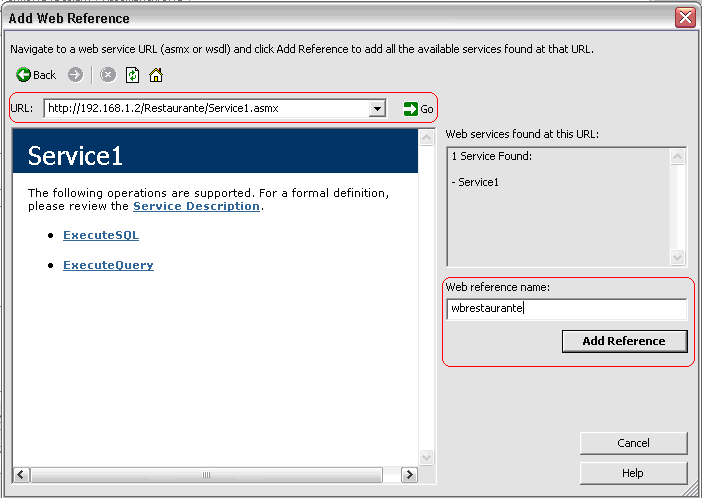Click the Add Reference button

point(624,341)
